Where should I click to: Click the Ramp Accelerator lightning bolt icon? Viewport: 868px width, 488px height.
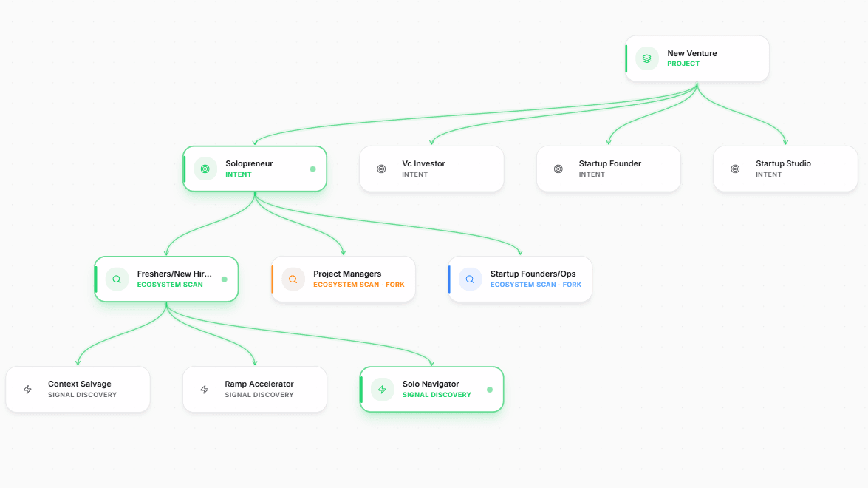point(205,390)
